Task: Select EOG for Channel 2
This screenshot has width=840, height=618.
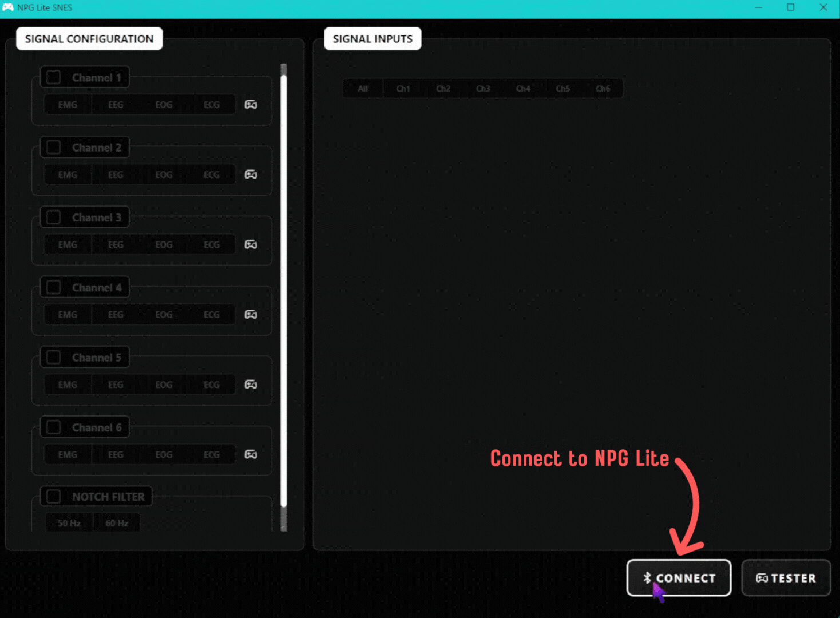Action: click(x=164, y=175)
